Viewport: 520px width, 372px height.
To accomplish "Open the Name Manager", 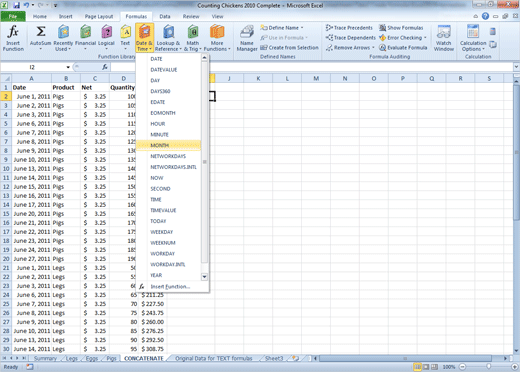I will pyautogui.click(x=247, y=38).
